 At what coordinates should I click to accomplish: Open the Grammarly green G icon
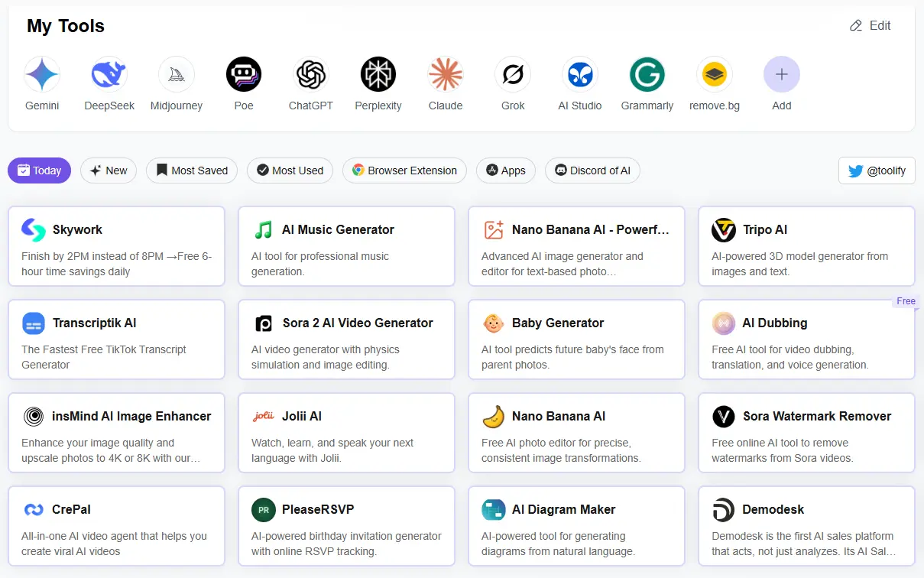[x=647, y=74]
